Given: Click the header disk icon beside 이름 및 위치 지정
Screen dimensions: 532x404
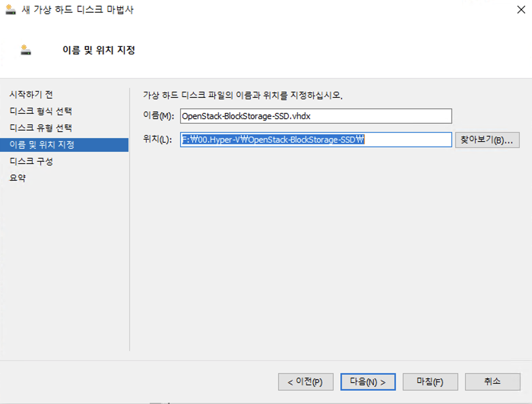Looking at the screenshot, I should click(26, 50).
